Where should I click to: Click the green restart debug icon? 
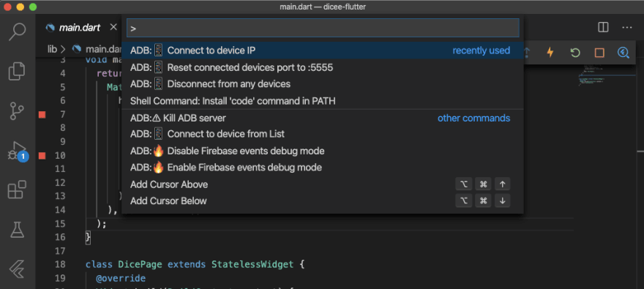point(574,53)
